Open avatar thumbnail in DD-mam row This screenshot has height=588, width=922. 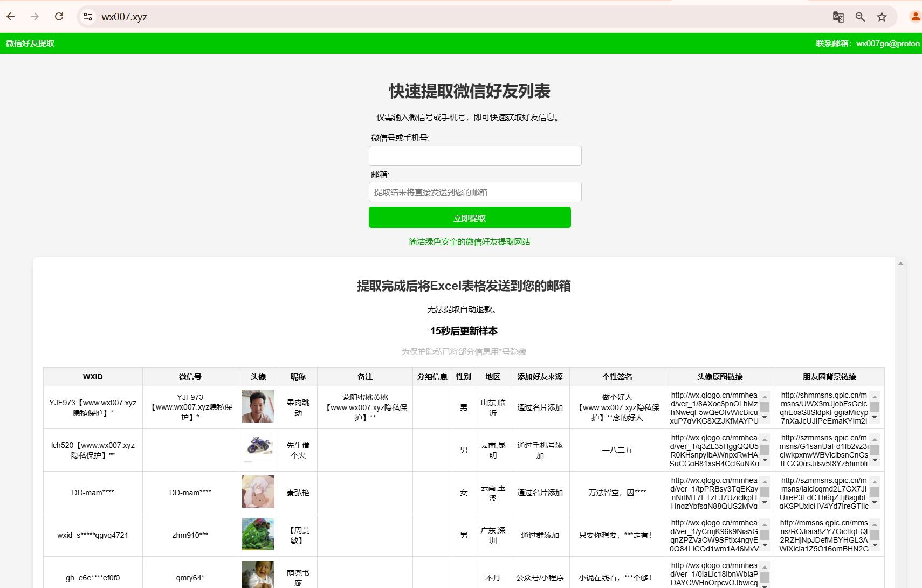click(x=258, y=492)
